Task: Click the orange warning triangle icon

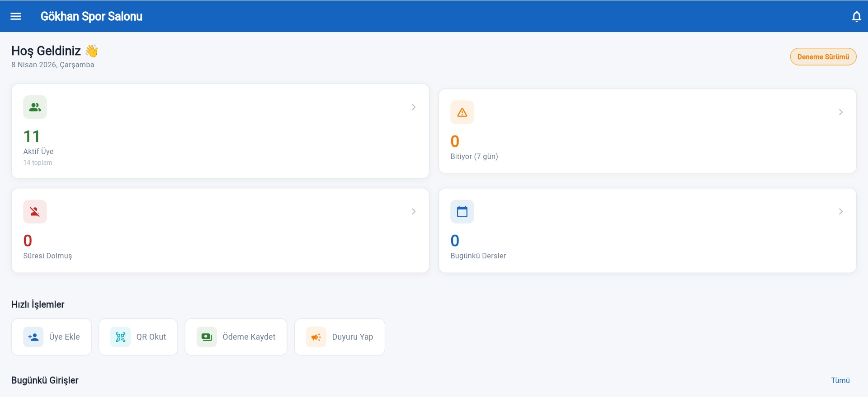Action: pyautogui.click(x=462, y=112)
